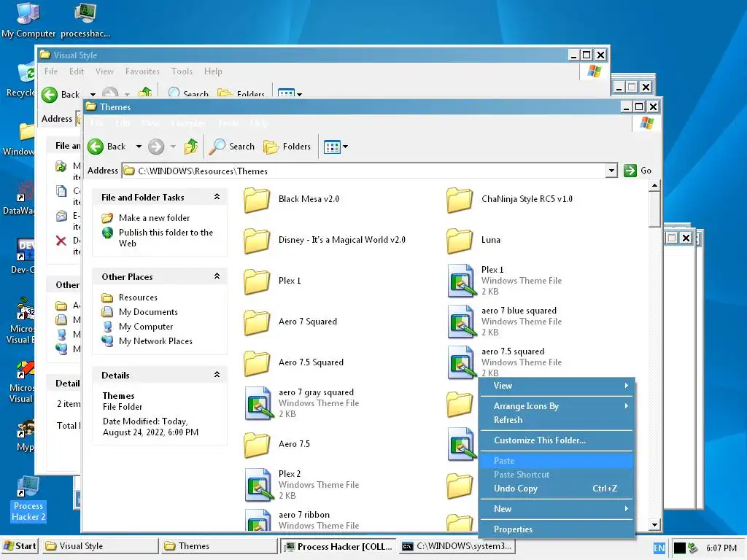Click scroll up arrow in Themes file list
747x560 pixels.
coord(654,185)
